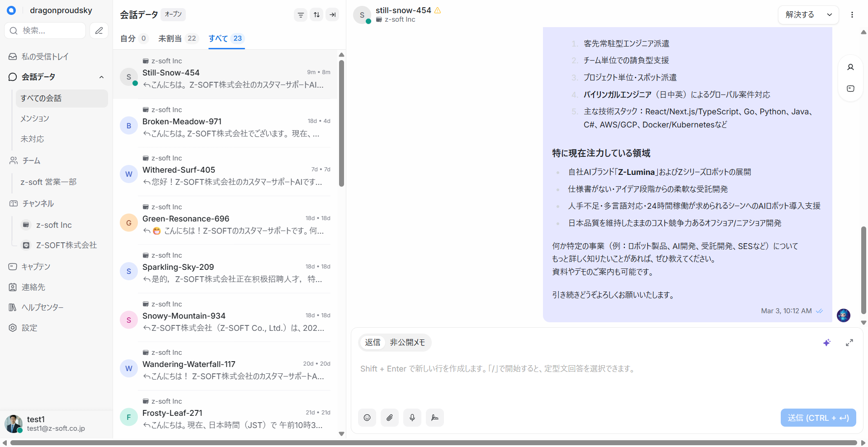This screenshot has height=447, width=868.
Task: Insert a signature via the signature icon
Action: click(x=434, y=418)
